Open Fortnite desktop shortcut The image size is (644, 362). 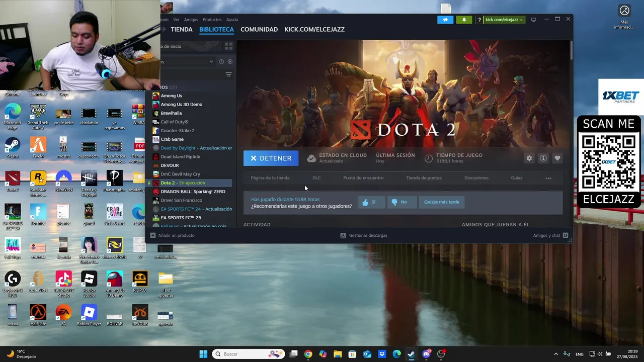38,215
